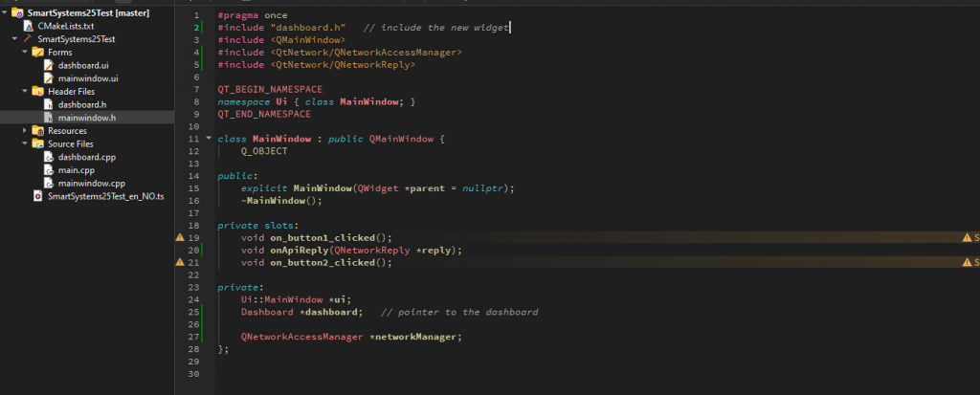Screen dimensions: 980x395
Task: Click the warning icon beside line 19
Action: click(x=180, y=237)
